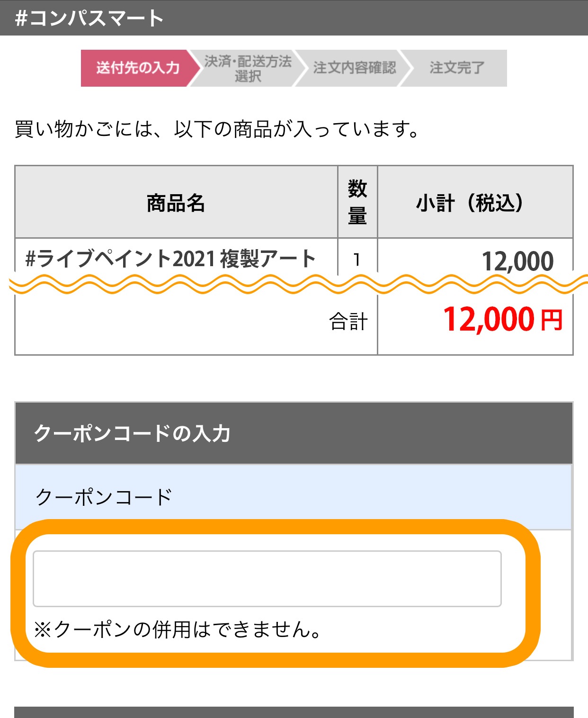Click the cart message 買い物かごには text
This screenshot has width=588, height=718.
point(217,129)
